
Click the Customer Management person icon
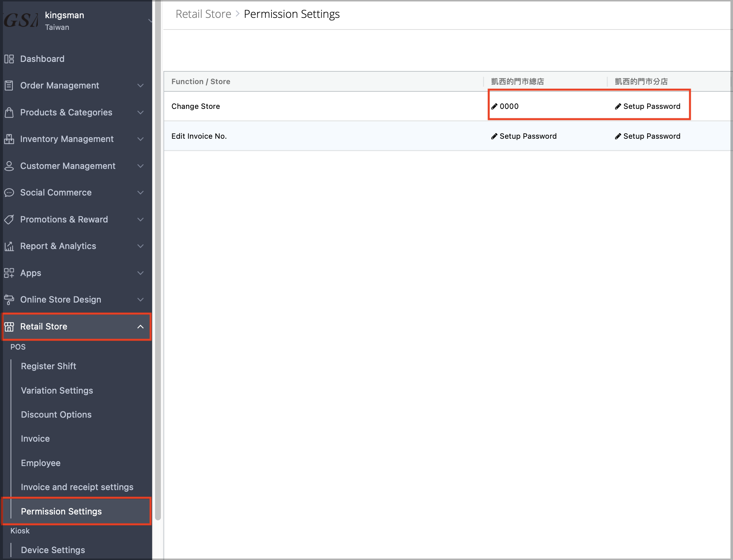pos(9,166)
